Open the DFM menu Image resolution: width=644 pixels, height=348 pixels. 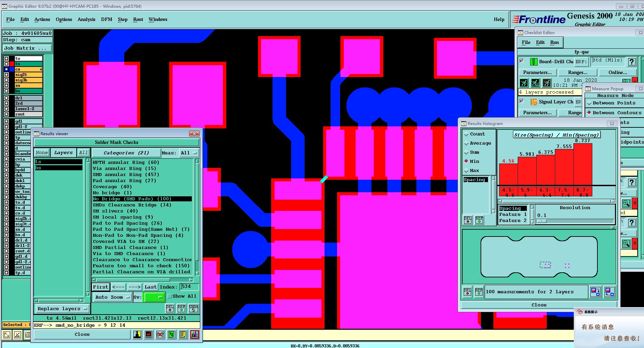[107, 19]
